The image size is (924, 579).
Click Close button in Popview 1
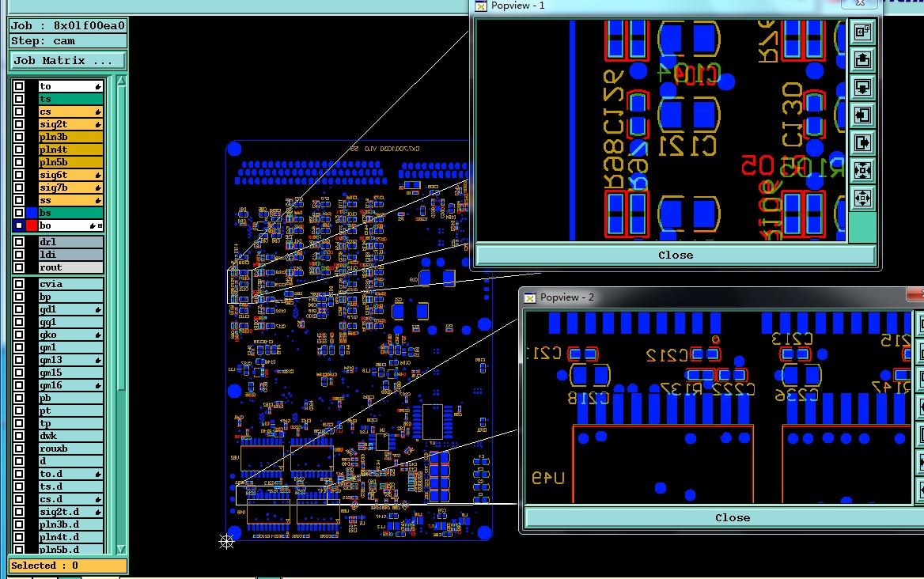click(676, 255)
